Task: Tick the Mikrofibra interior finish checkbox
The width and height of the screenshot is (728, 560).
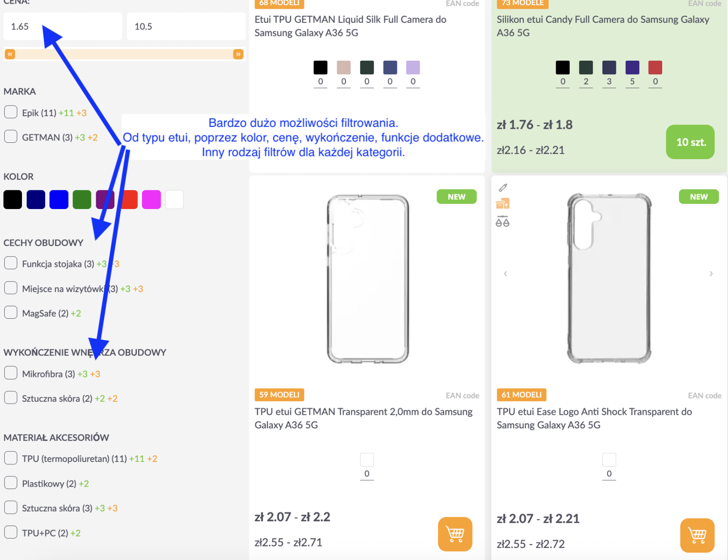Action: (11, 373)
